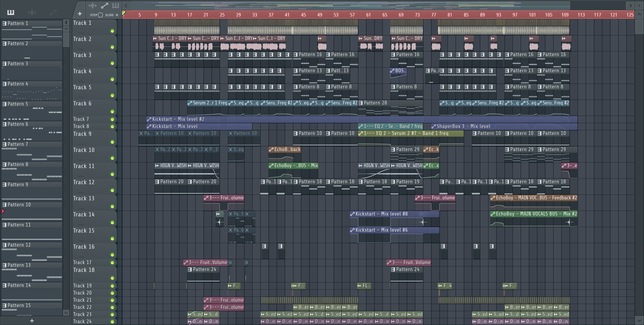The height and width of the screenshot is (325, 644).
Task: Click the automation icon on EchoB..back clip
Action: [x=271, y=150]
